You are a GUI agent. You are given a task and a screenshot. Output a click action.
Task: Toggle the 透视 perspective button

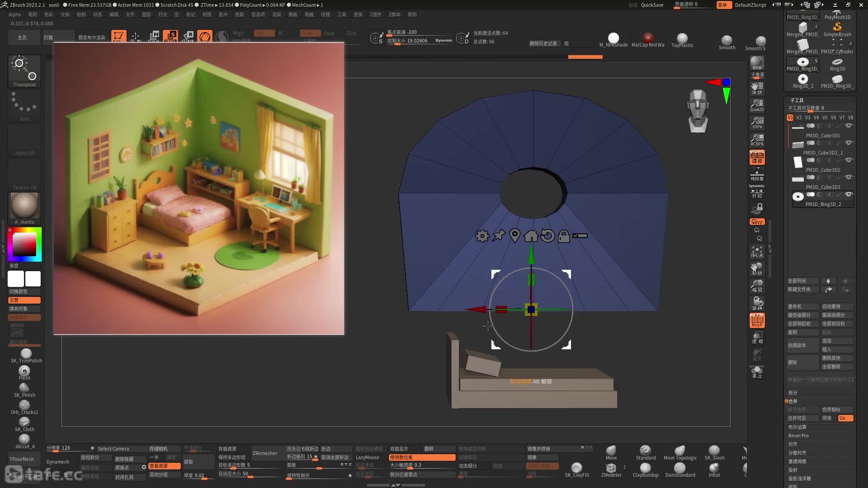coord(757,157)
